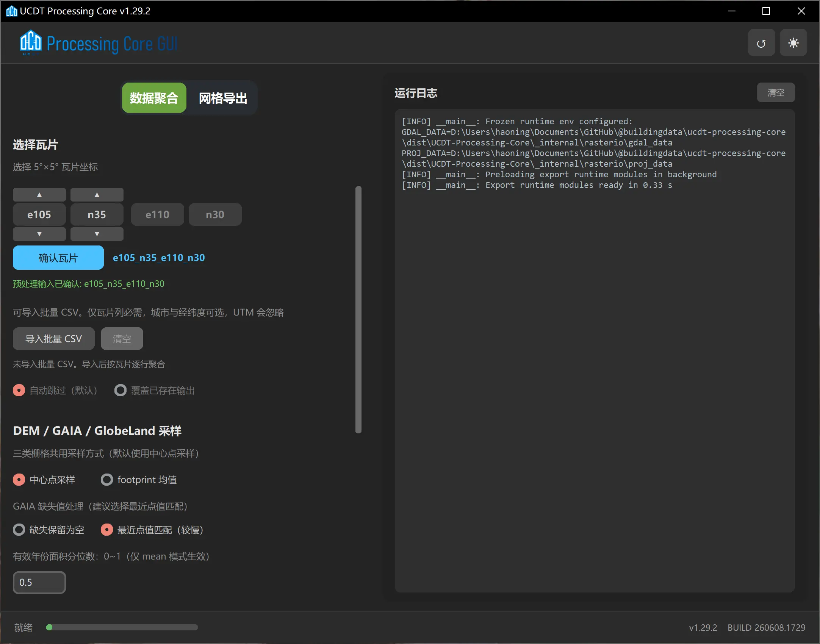Image resolution: width=820 pixels, height=644 pixels.
Task: Increase e105 with up arrow
Action: 39,195
